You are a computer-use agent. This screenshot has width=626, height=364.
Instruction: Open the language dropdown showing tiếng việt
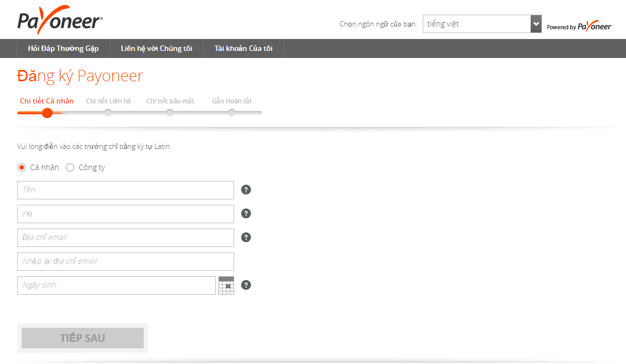click(482, 24)
